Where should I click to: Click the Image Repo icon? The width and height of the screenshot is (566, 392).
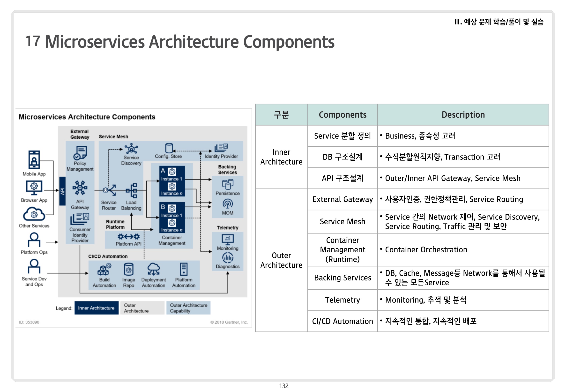coord(129,269)
